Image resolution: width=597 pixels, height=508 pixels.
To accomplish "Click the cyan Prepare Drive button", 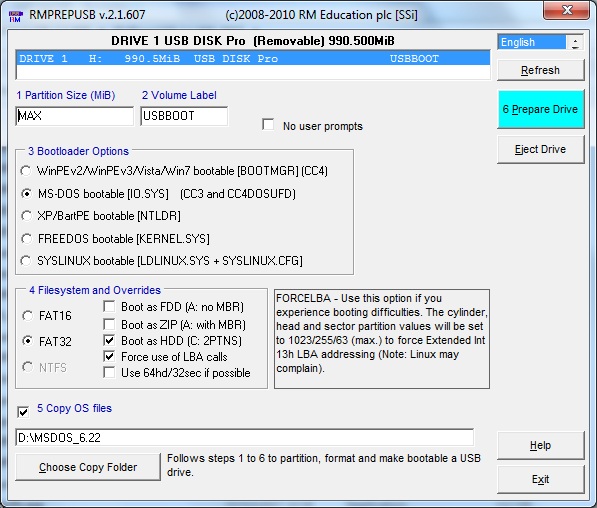I will [x=540, y=109].
